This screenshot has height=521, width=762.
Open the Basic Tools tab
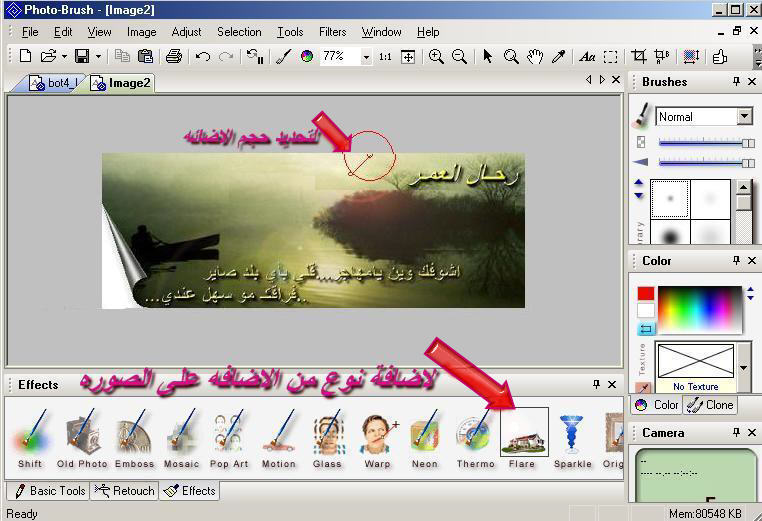pos(48,491)
